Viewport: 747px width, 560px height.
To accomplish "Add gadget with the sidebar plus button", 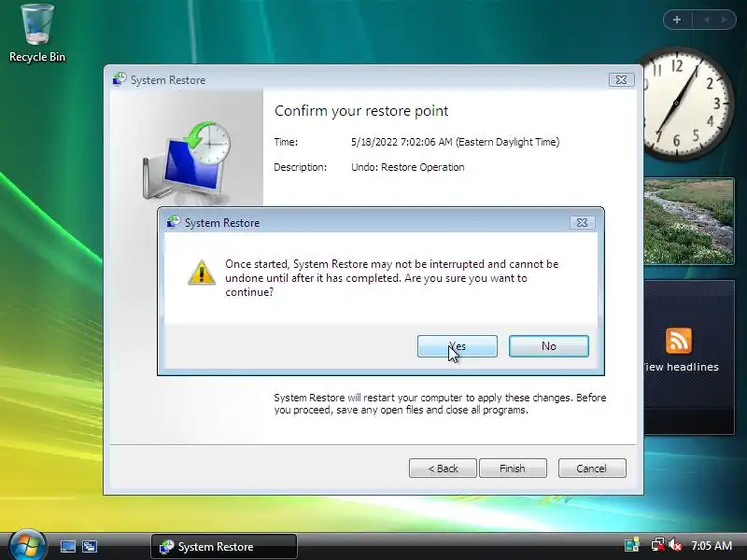I will coord(677,20).
